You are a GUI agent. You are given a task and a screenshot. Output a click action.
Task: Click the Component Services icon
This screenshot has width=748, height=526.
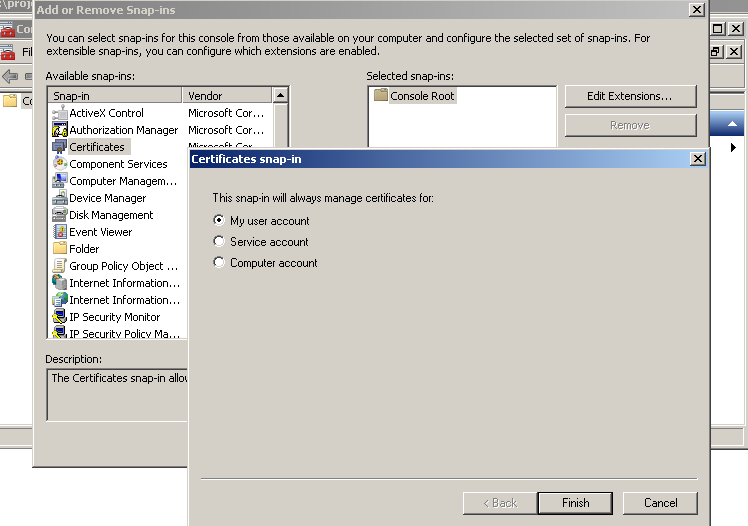coord(60,164)
